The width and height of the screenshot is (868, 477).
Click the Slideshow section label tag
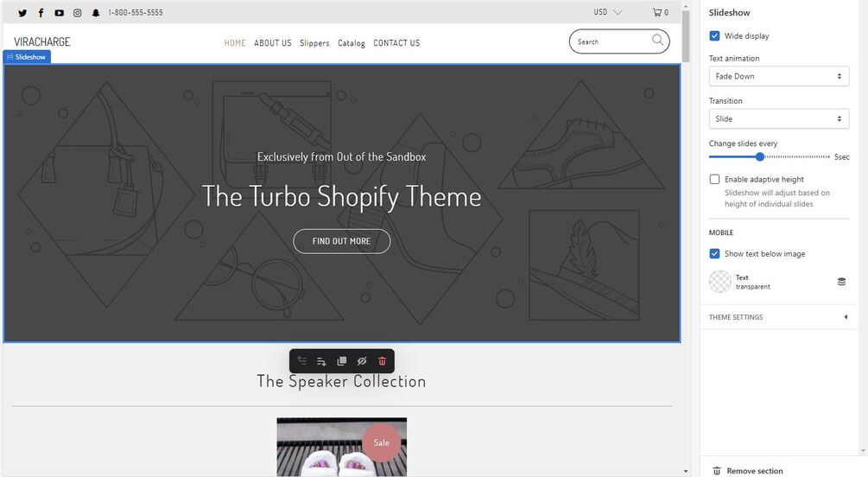click(x=27, y=56)
